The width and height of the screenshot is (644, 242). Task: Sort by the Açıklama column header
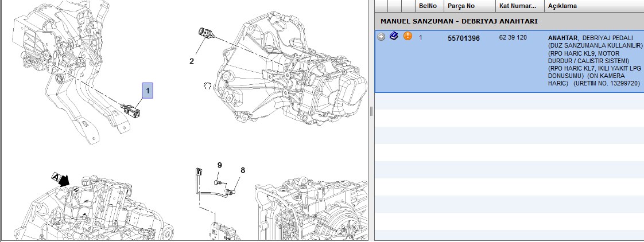594,6
